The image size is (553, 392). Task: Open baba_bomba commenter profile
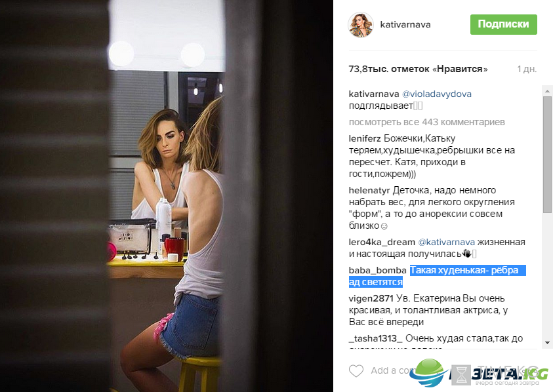coord(377,270)
